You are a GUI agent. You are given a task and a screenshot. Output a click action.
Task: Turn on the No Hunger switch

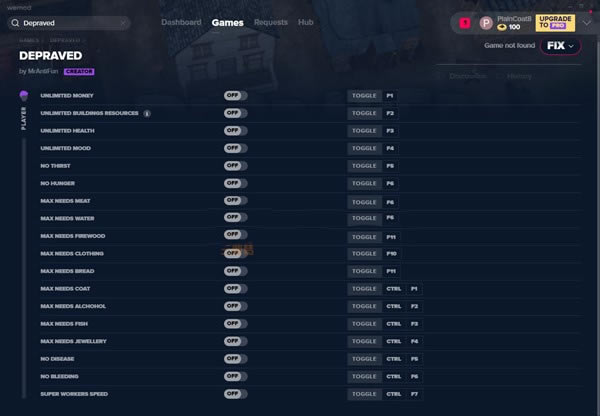tap(235, 184)
